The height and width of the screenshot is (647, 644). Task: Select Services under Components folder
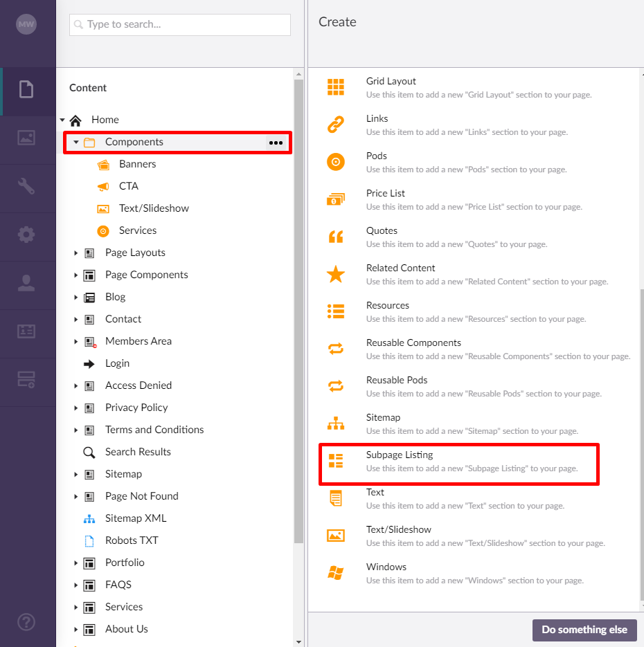pyautogui.click(x=138, y=230)
